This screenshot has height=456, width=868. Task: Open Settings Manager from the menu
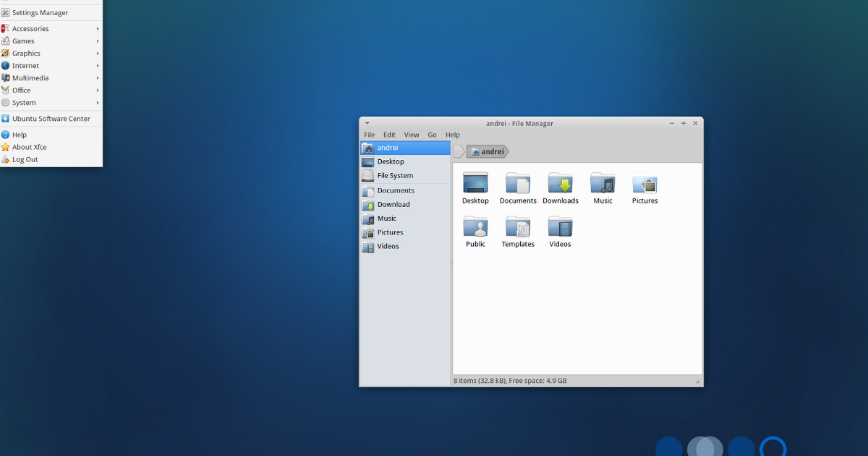pos(40,12)
